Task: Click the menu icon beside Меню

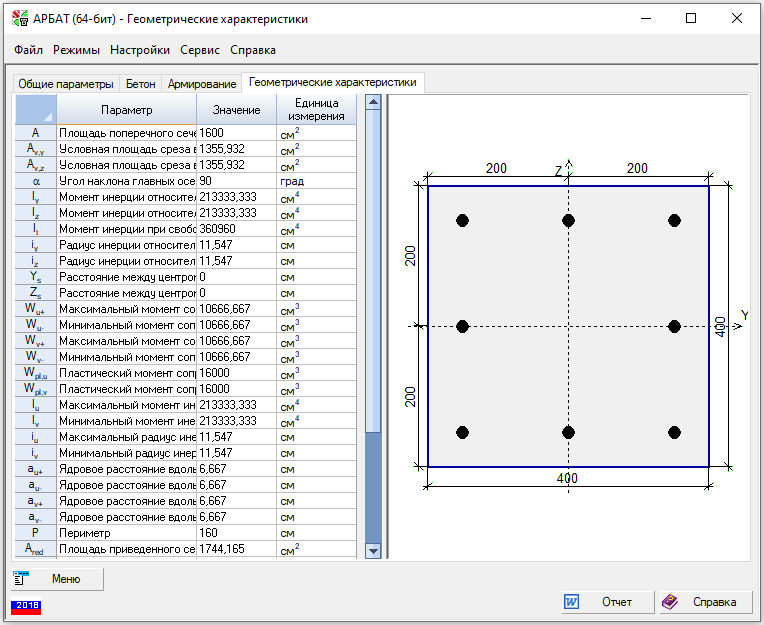Action: pyautogui.click(x=21, y=578)
